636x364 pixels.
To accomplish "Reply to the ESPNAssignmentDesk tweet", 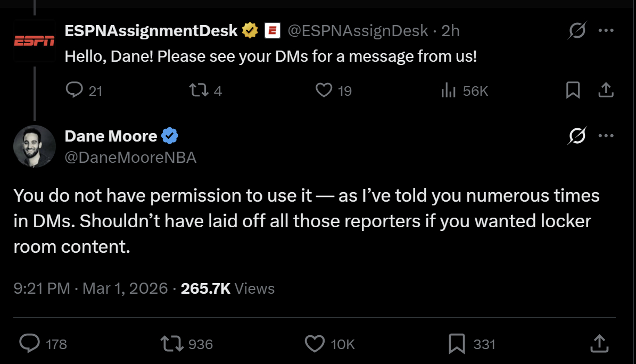I will pyautogui.click(x=75, y=91).
